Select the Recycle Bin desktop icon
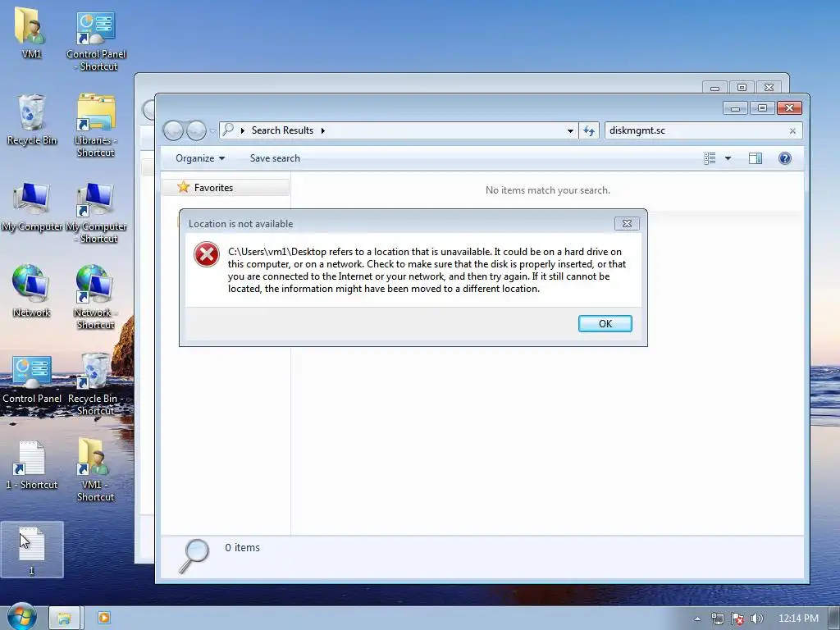This screenshot has width=840, height=630. [32, 120]
